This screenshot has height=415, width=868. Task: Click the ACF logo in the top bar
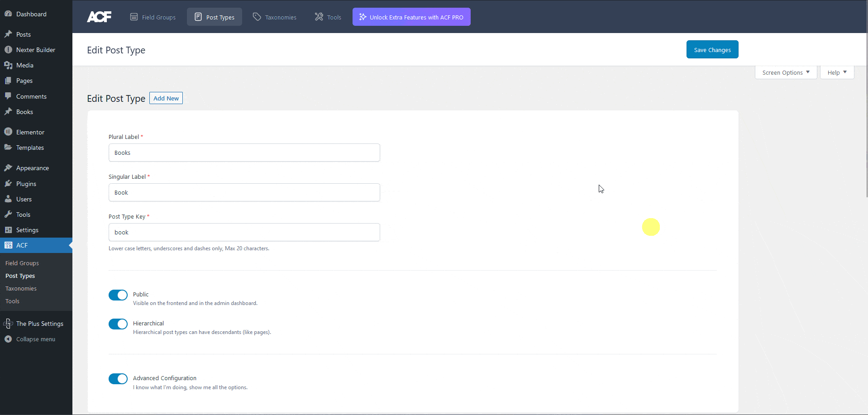click(99, 17)
